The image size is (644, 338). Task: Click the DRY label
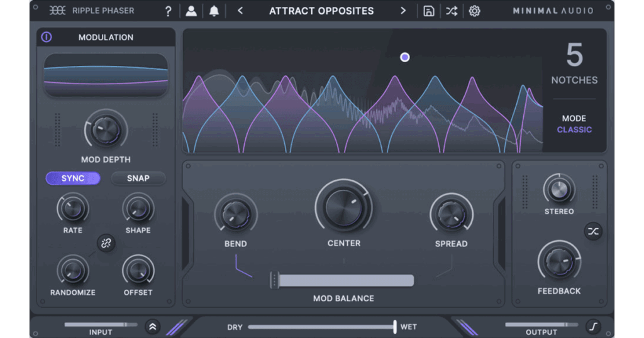[235, 327]
